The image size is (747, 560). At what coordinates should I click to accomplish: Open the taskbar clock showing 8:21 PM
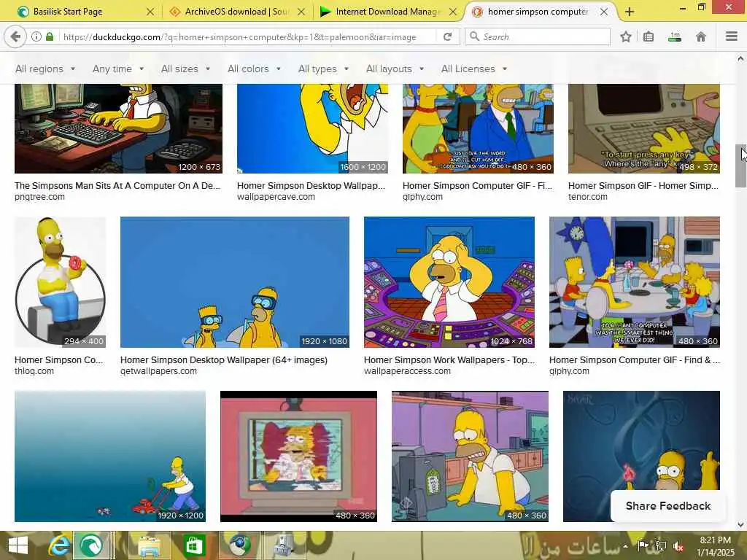pos(715,545)
